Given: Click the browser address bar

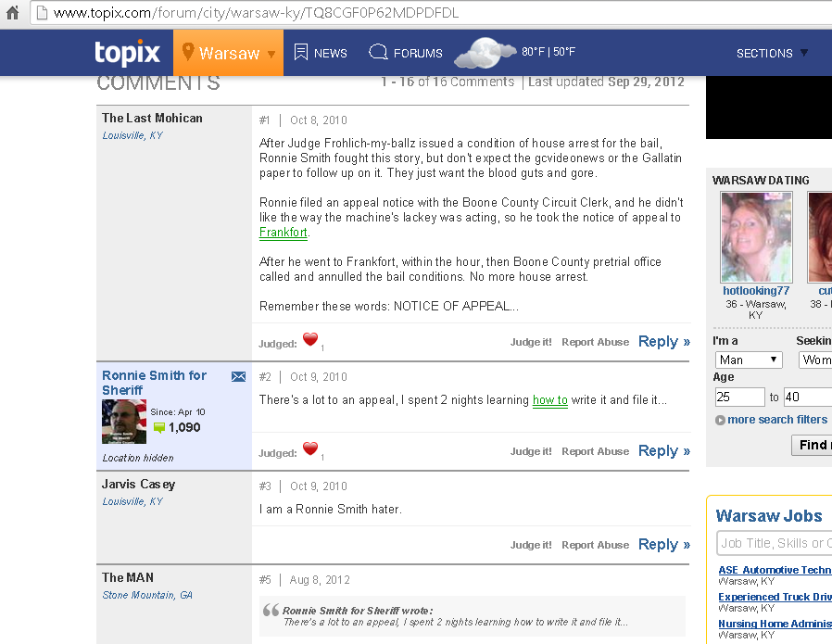Looking at the screenshot, I should pyautogui.click(x=431, y=13).
